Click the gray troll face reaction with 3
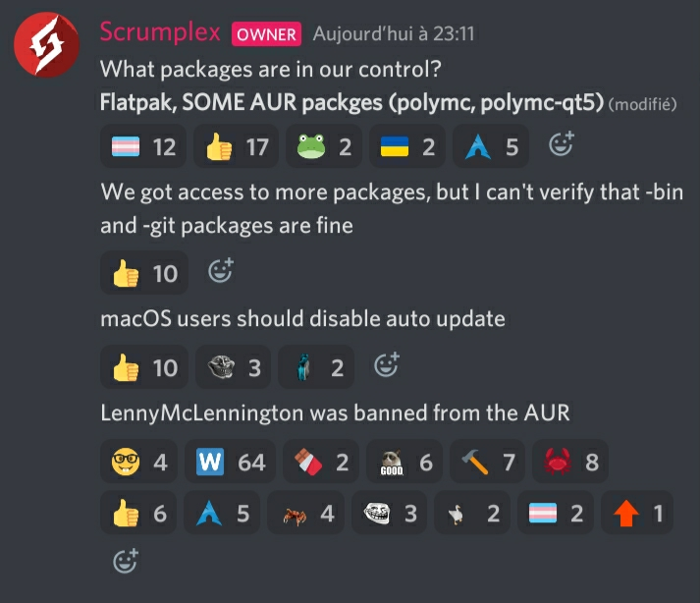The width and height of the screenshot is (700, 603). pyautogui.click(x=234, y=367)
